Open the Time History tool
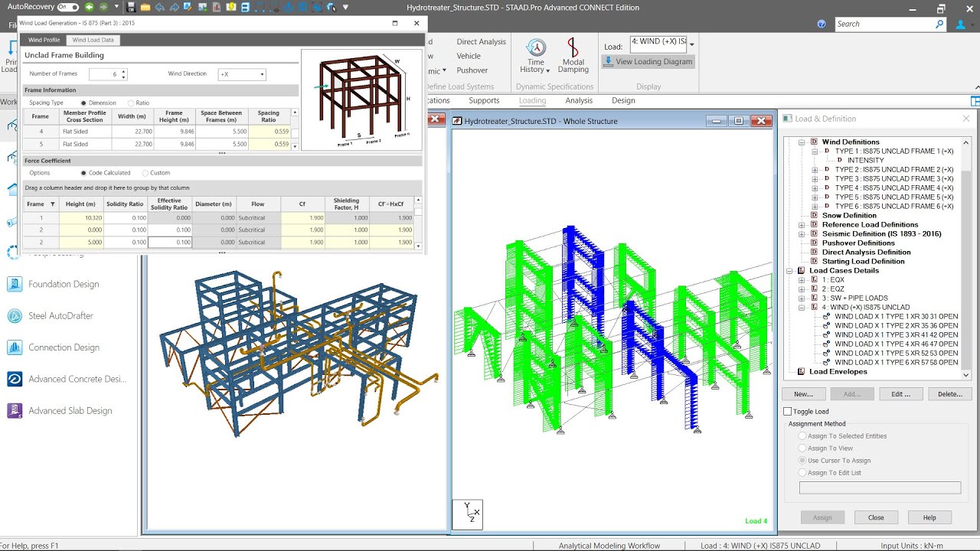Screen dimensions: 980x551 click(x=536, y=56)
